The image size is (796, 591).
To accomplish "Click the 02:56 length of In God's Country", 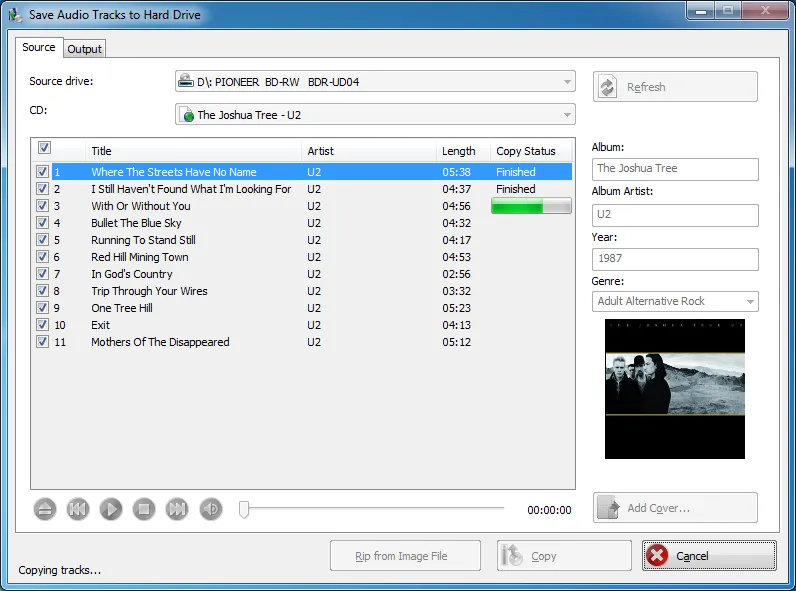I will coord(456,274).
